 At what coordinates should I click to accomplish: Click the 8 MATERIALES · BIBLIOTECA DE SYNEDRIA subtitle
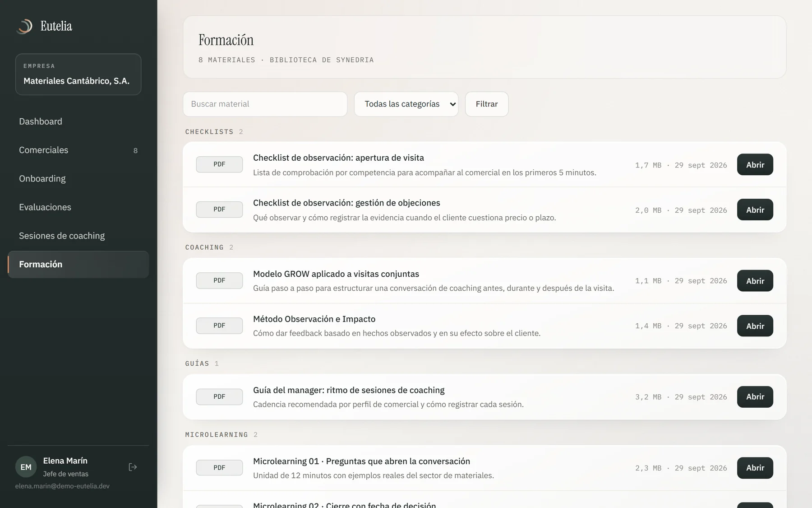(286, 60)
